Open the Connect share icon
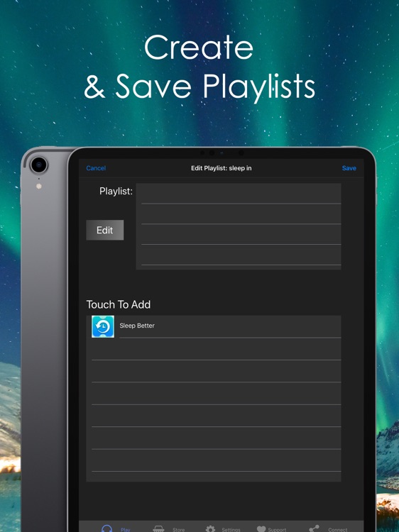This screenshot has width=399, height=532. pyautogui.click(x=314, y=528)
